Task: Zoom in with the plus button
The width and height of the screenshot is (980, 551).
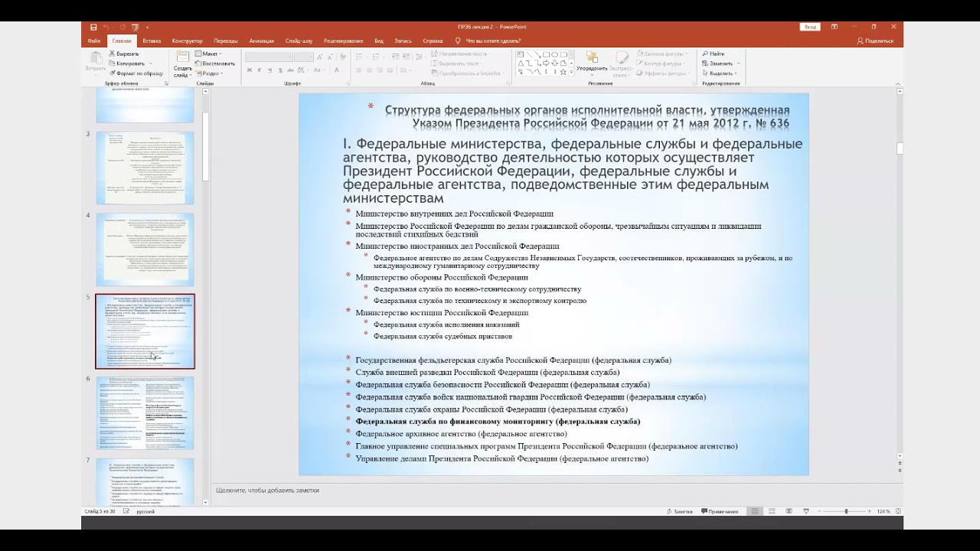Action: (x=869, y=511)
